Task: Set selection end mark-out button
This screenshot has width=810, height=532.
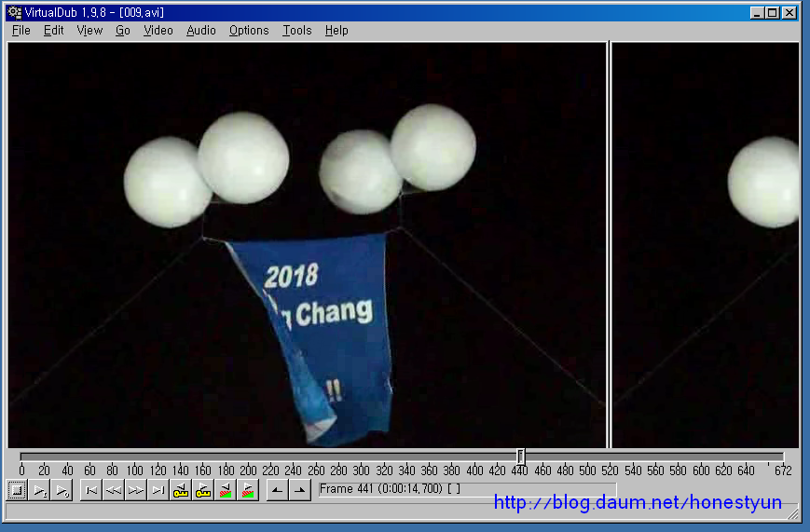Action: click(299, 490)
